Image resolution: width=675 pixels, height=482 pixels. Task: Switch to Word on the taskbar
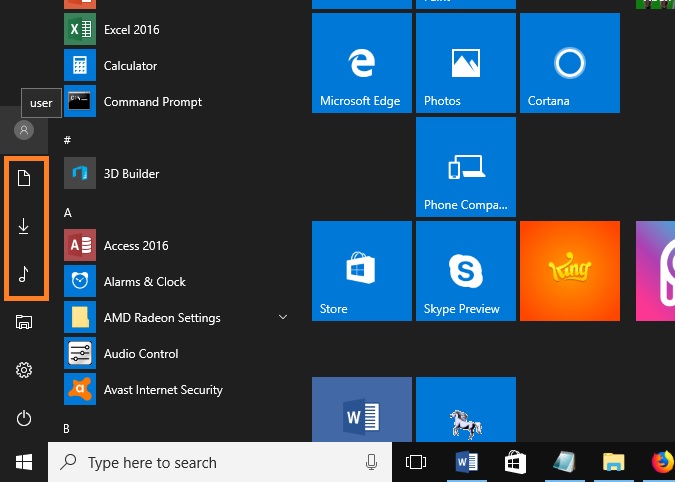click(466, 463)
